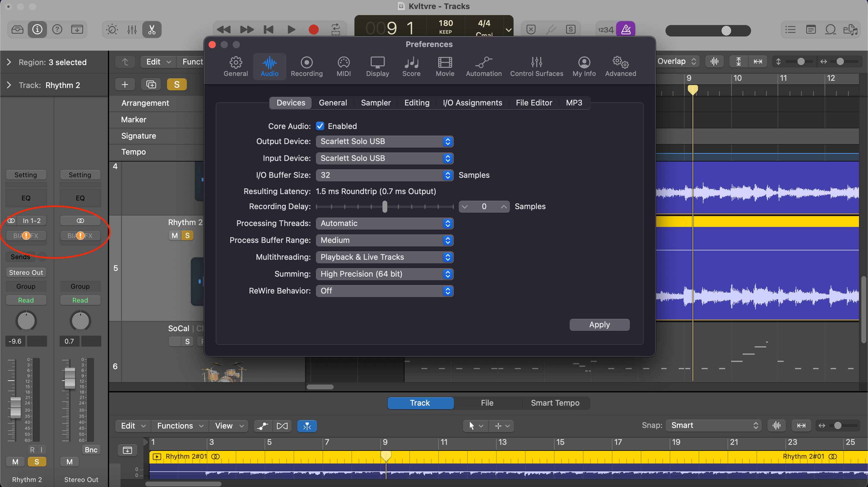
Task: Click the Apply button in Preferences
Action: point(599,324)
